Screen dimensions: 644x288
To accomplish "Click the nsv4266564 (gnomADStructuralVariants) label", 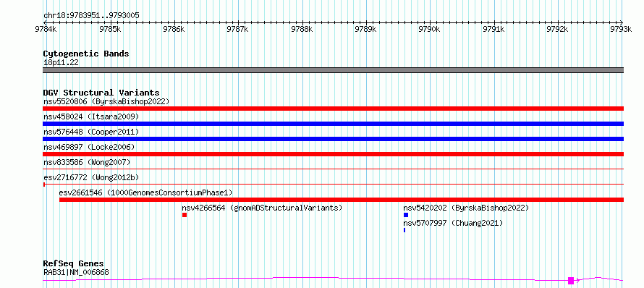I will coord(262,208).
